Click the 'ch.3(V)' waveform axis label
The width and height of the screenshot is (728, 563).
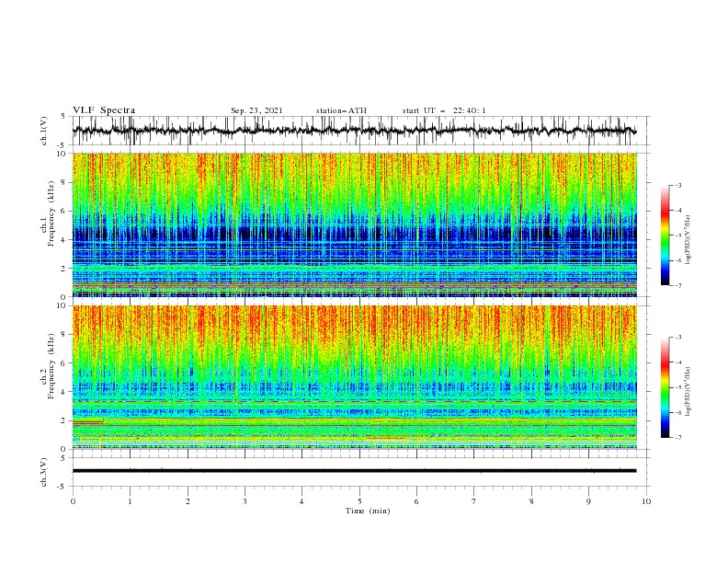coord(44,472)
